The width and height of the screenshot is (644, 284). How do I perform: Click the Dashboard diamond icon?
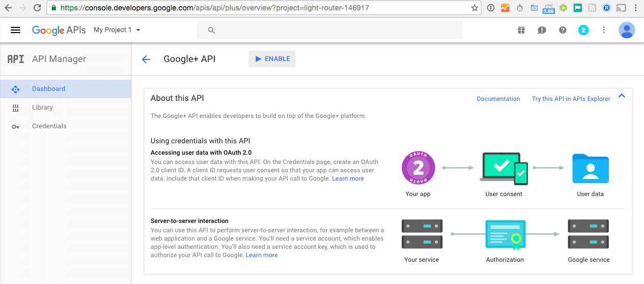(x=16, y=89)
